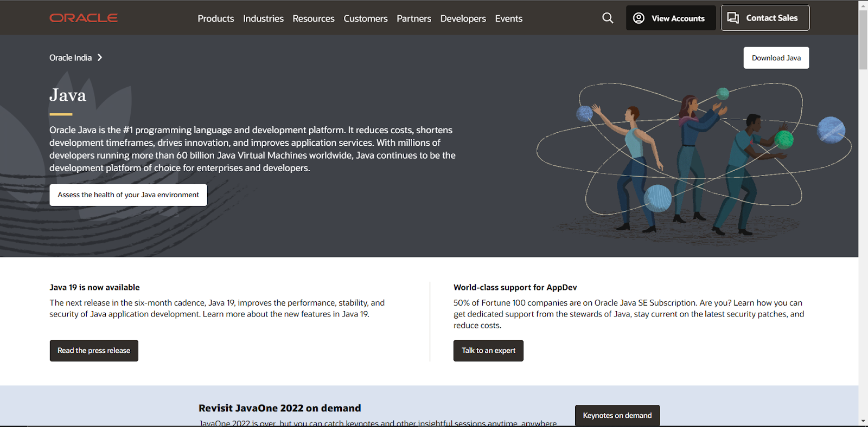Open the Industries menu

tap(263, 18)
